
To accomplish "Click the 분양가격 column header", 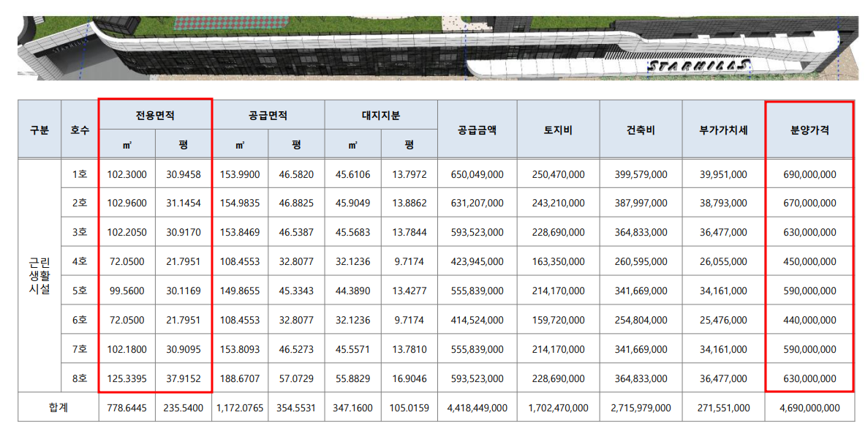I will coord(809,130).
